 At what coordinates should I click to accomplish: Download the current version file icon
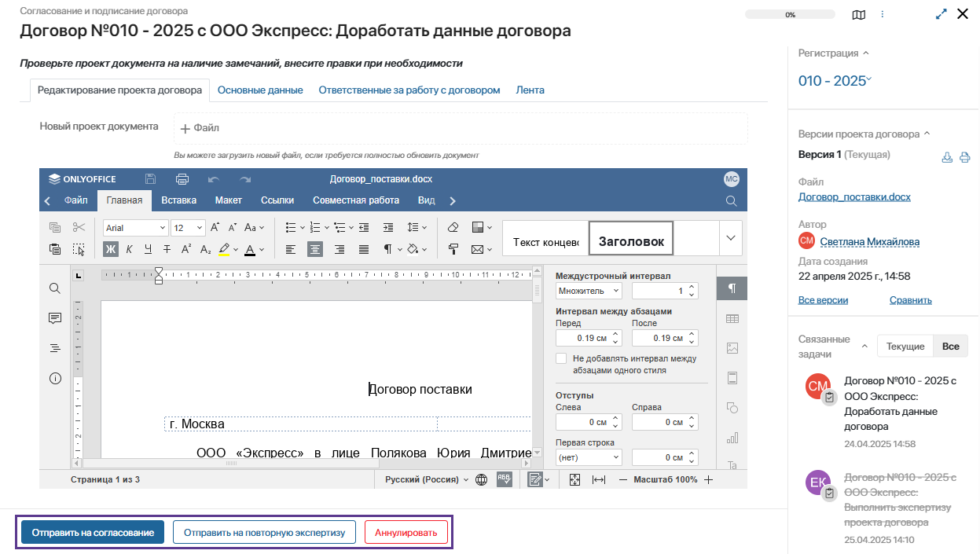coord(947,156)
